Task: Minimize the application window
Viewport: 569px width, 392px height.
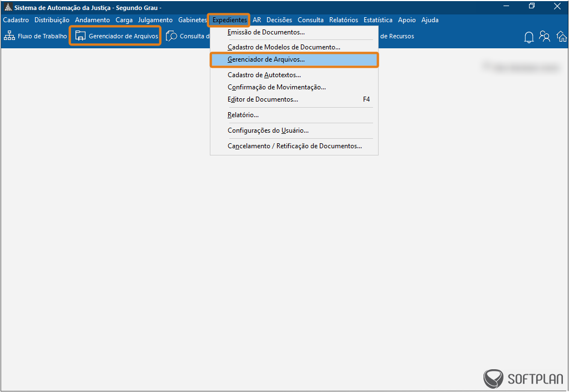Action: click(x=506, y=6)
